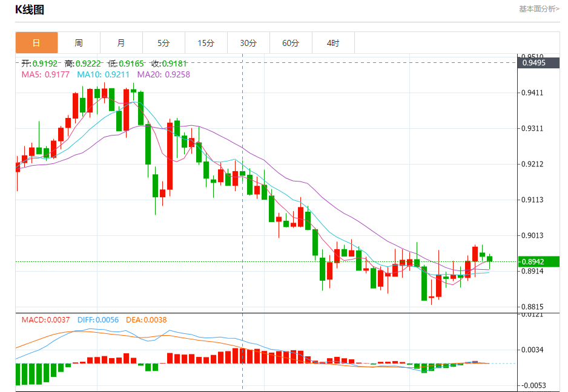Viewport: 568px width, 392px height.
Task: Select the 日 daily chart tab
Action: 36,43
